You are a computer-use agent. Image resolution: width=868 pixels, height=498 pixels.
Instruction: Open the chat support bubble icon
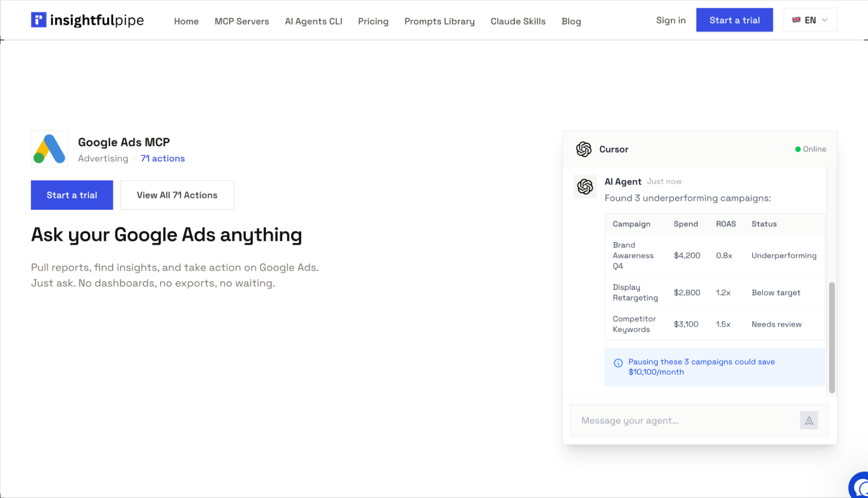(859, 485)
